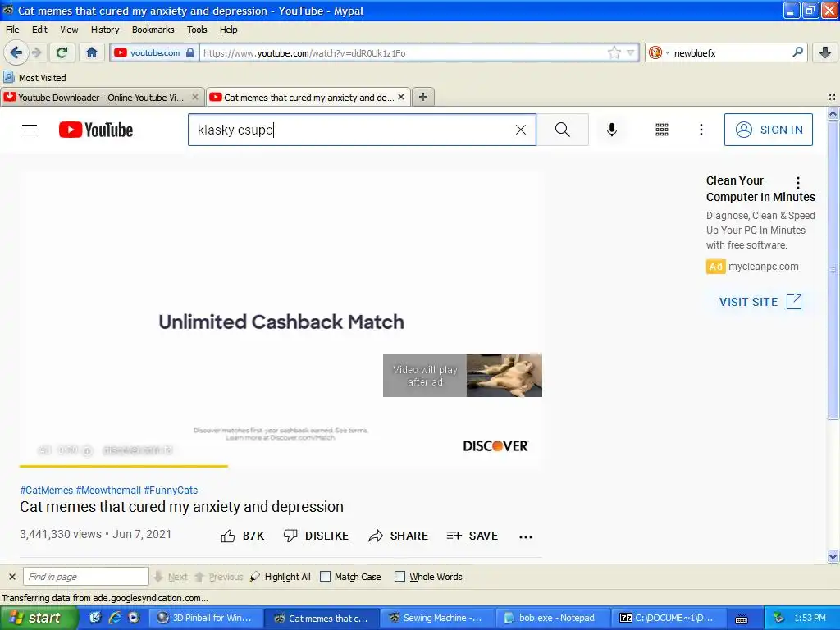Viewport: 840px width, 630px height.
Task: Click the SAVE to playlist button
Action: (472, 536)
